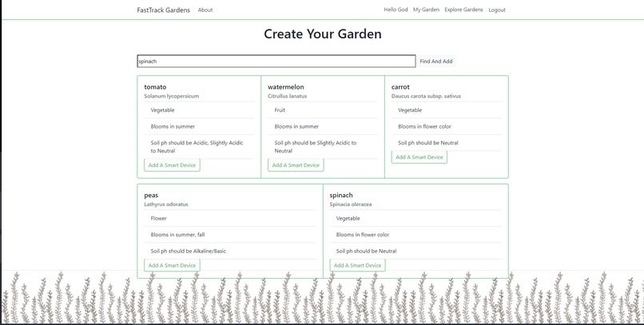The width and height of the screenshot is (644, 325).
Task: Log out via the Logout link
Action: (x=497, y=10)
